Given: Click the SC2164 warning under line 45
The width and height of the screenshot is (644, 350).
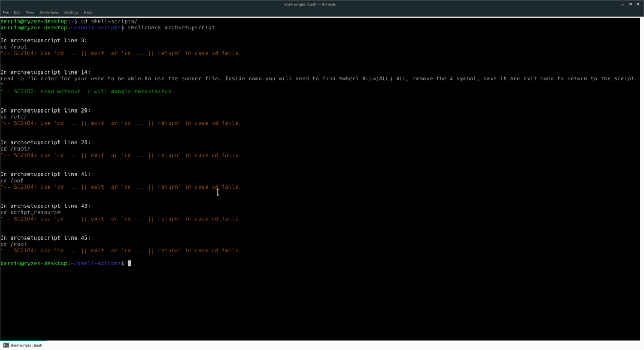Looking at the screenshot, I should 121,250.
